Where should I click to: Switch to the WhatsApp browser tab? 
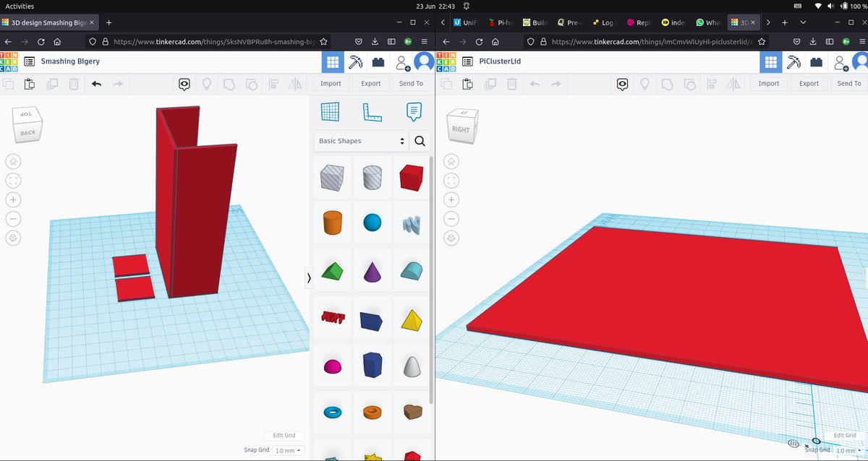coord(708,22)
